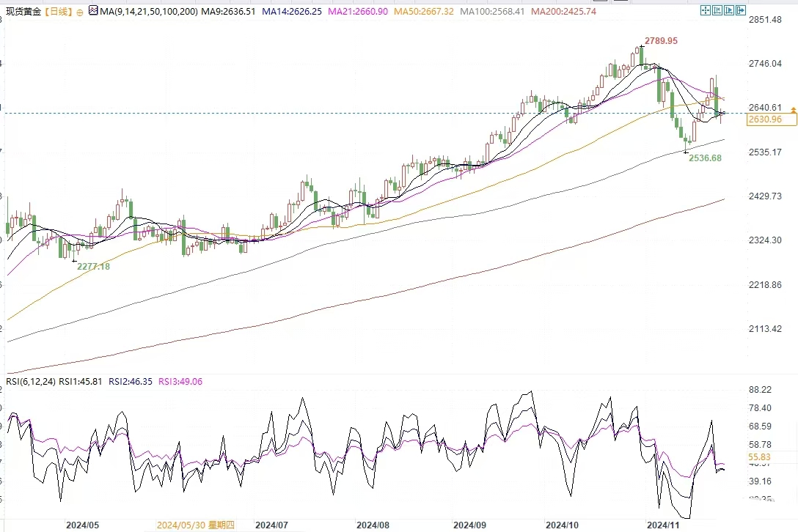Screen dimensions: 798x532
Task: Click the RSI axis label 78.40
Action: pyautogui.click(x=760, y=408)
